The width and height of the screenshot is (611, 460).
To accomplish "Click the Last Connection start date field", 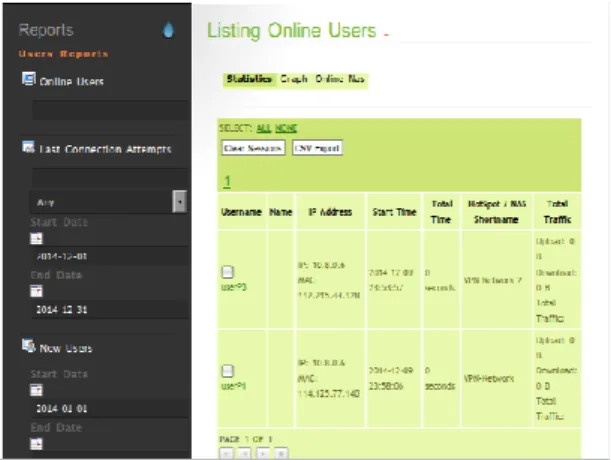I will tap(110, 256).
